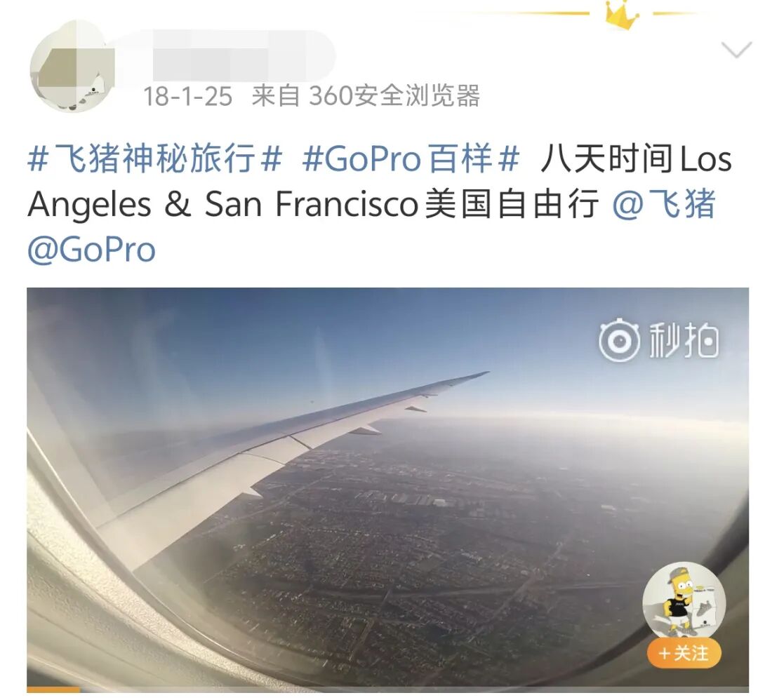The height and width of the screenshot is (700, 758).
Task: Click the gold crown VIP badge
Action: coord(622,15)
